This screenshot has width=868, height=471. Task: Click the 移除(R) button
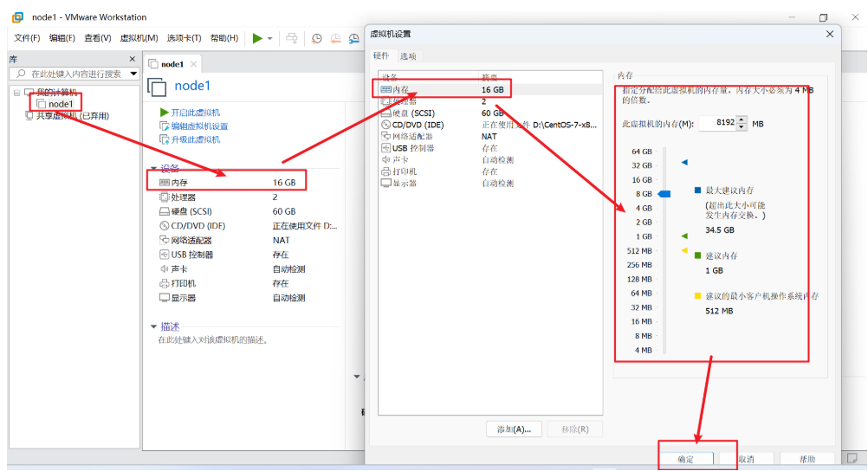click(574, 429)
